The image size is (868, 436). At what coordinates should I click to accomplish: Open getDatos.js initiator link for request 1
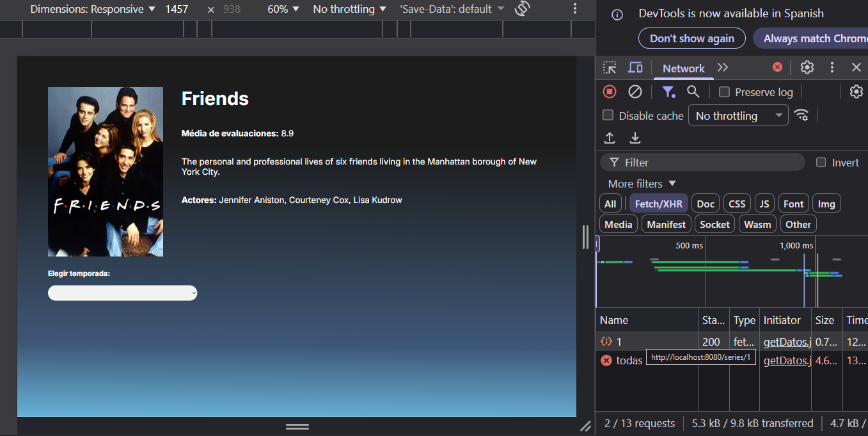[x=787, y=342]
